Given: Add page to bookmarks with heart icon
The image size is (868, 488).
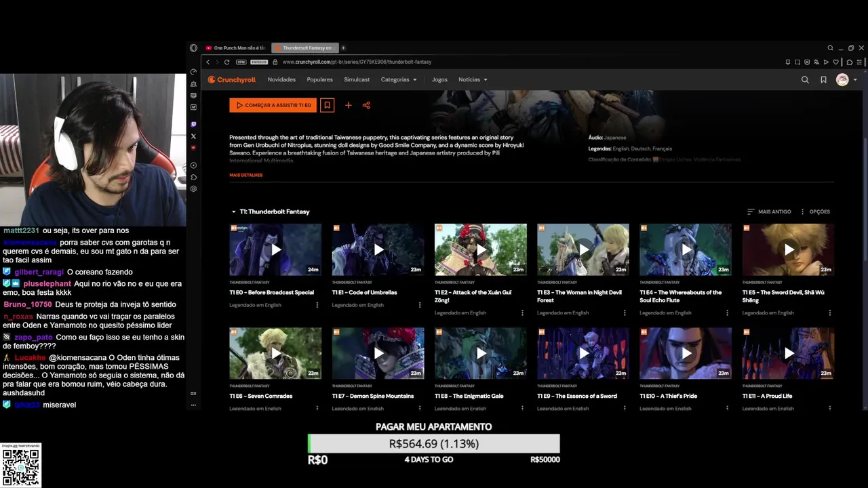Looking at the screenshot, I should [835, 62].
